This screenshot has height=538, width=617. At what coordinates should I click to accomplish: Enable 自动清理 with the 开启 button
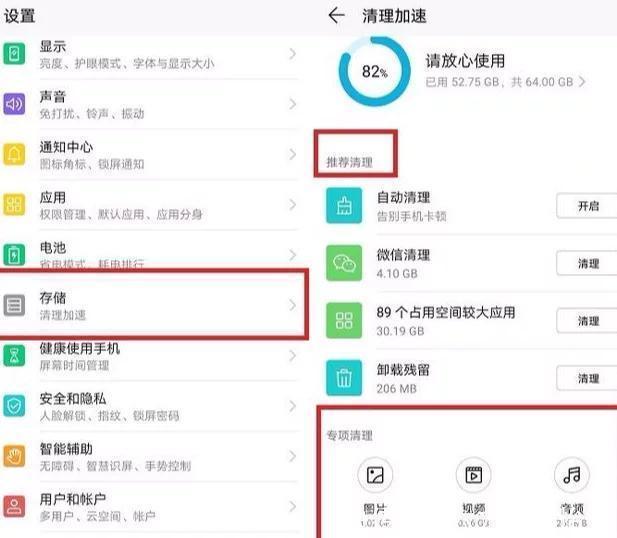coord(587,206)
